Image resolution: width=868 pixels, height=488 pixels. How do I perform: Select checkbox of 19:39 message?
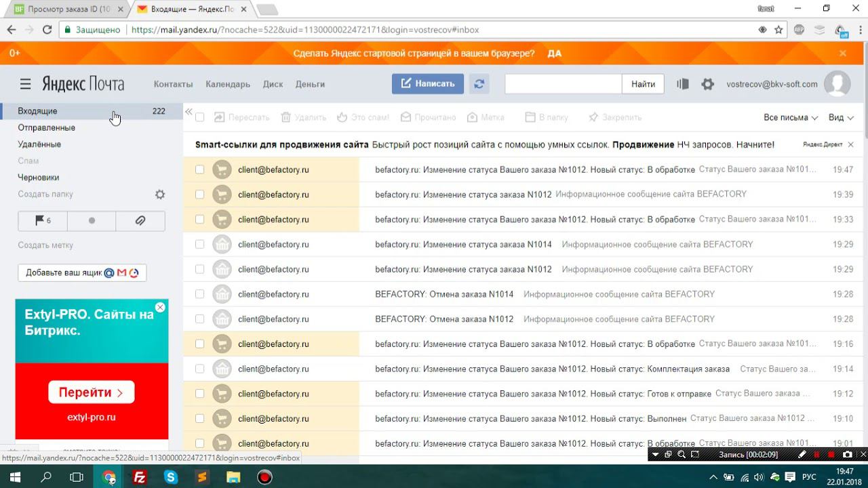click(199, 195)
